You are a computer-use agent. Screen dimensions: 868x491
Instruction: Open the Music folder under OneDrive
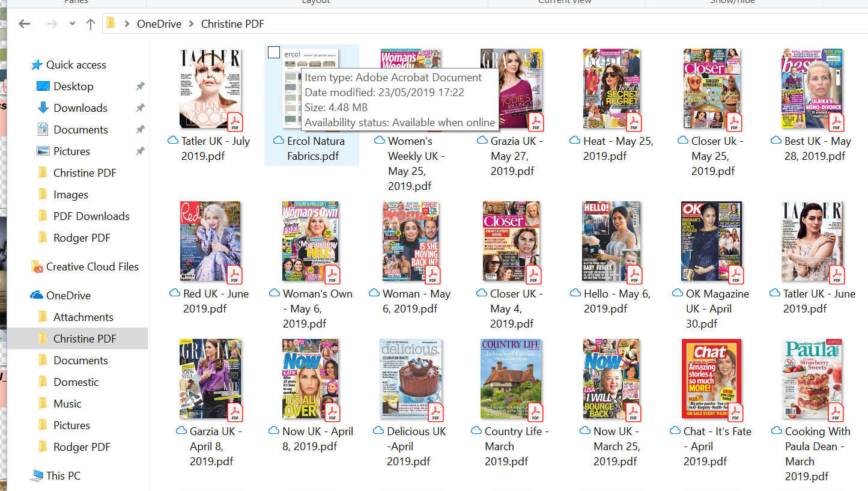pos(67,404)
